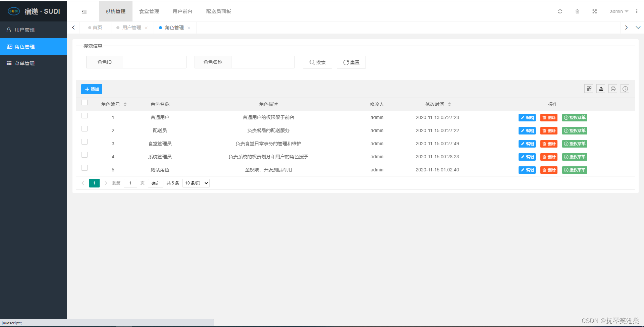Delete the 测试角色 role
This screenshot has height=327, width=644.
[549, 170]
